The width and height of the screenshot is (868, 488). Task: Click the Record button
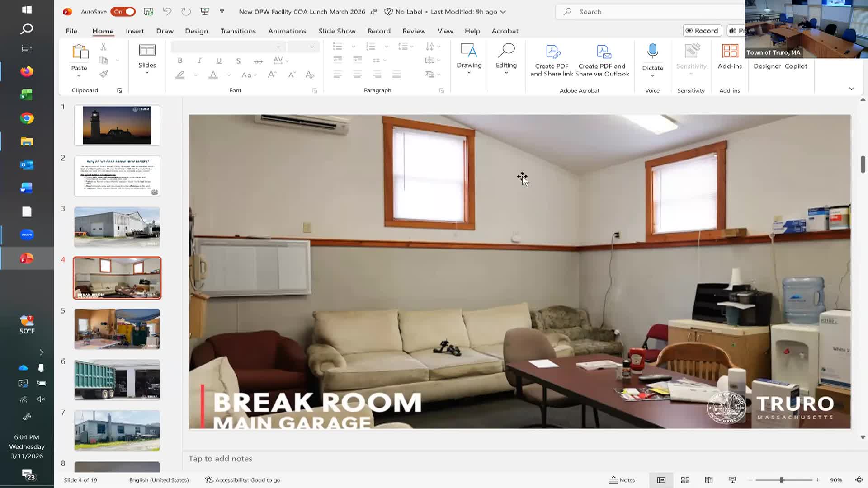(x=702, y=30)
